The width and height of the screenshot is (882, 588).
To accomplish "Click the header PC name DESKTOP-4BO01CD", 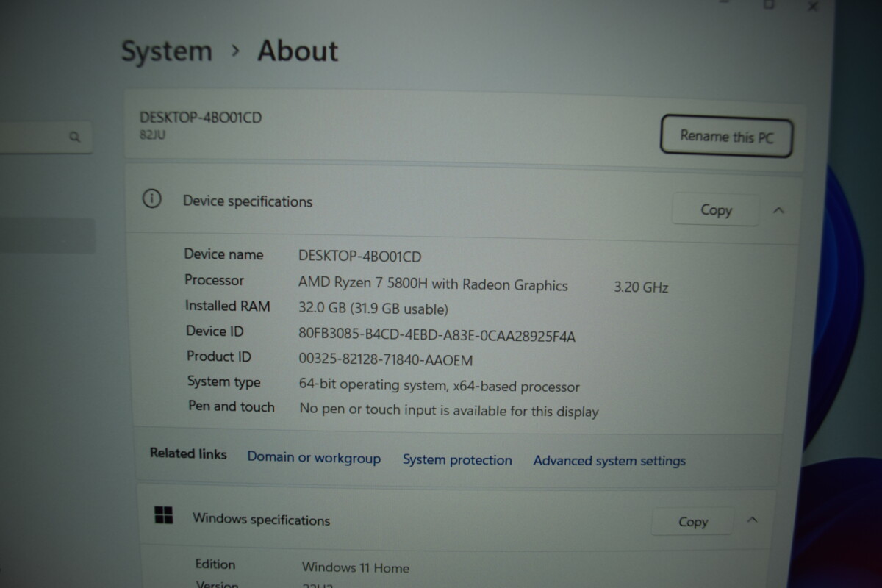I will 201,118.
